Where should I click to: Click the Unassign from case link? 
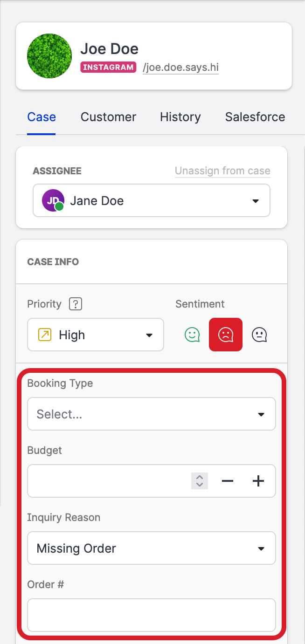222,171
